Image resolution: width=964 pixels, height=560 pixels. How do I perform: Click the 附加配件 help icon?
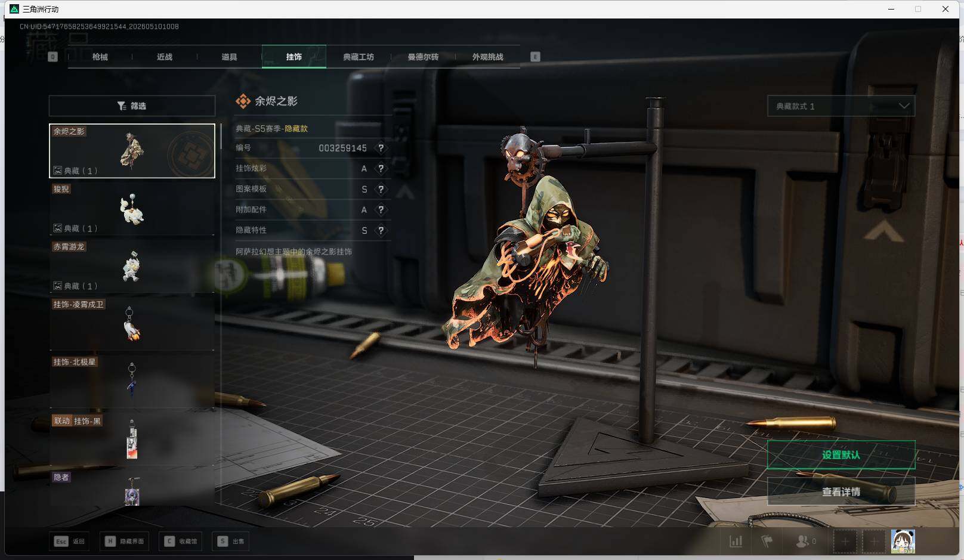pos(381,210)
